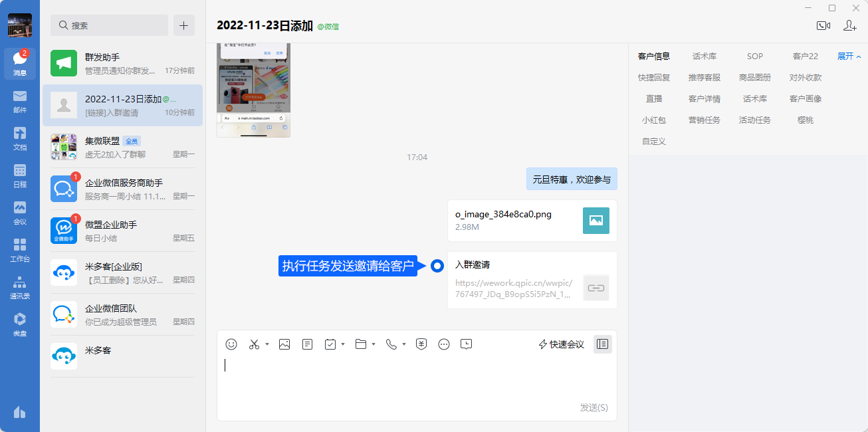Click the bottom sidebar building icon
The height and width of the screenshot is (432, 868).
[20, 412]
